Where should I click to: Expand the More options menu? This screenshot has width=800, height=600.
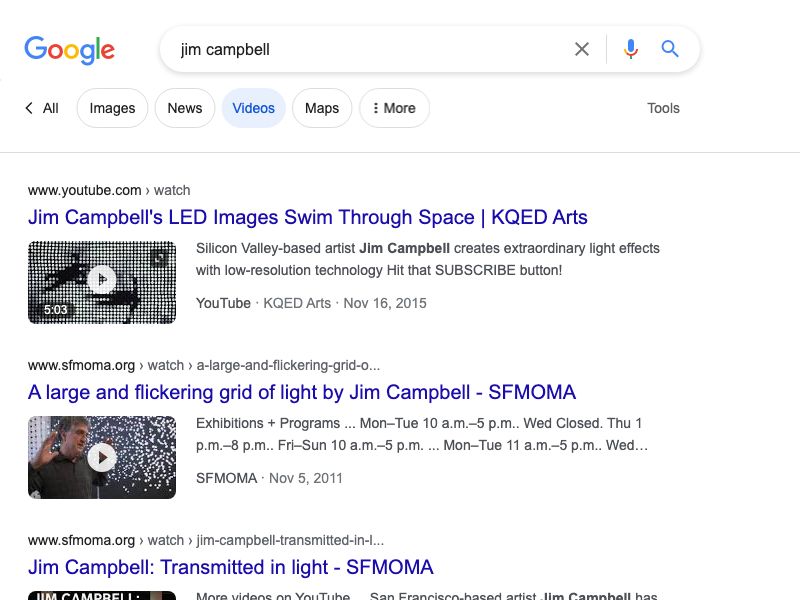tap(394, 108)
